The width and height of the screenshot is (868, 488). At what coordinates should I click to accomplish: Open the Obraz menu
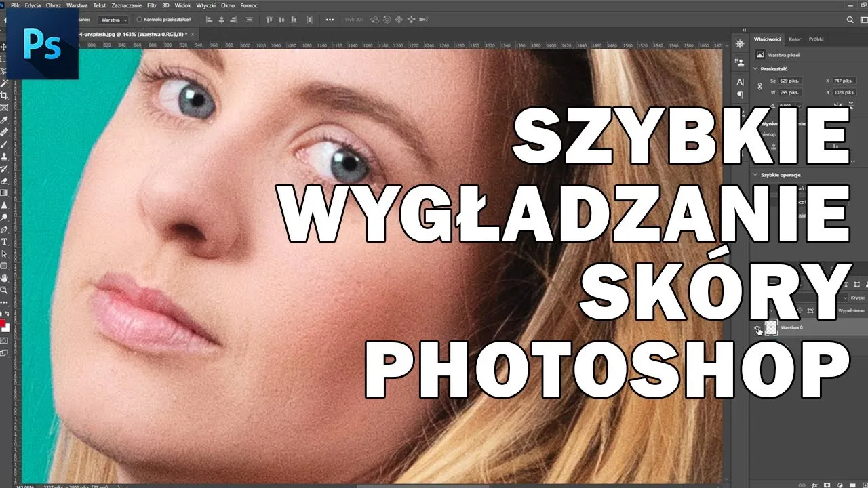(x=54, y=5)
